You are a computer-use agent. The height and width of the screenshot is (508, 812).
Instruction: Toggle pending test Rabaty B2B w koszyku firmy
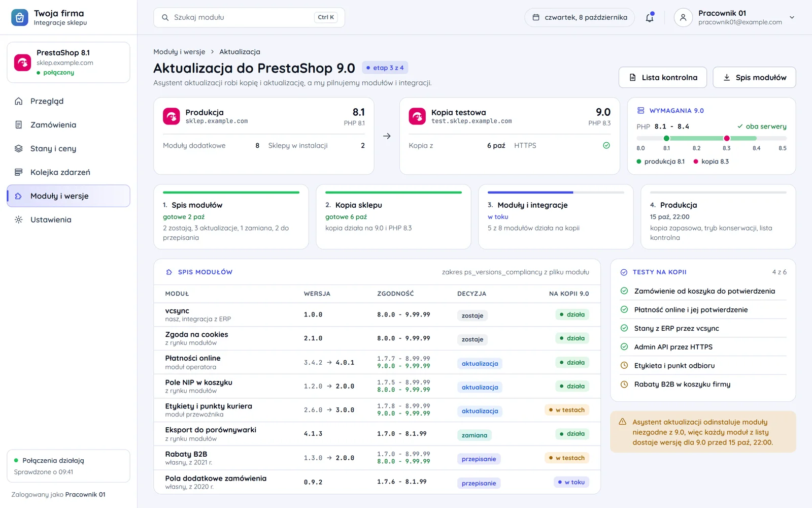point(624,385)
